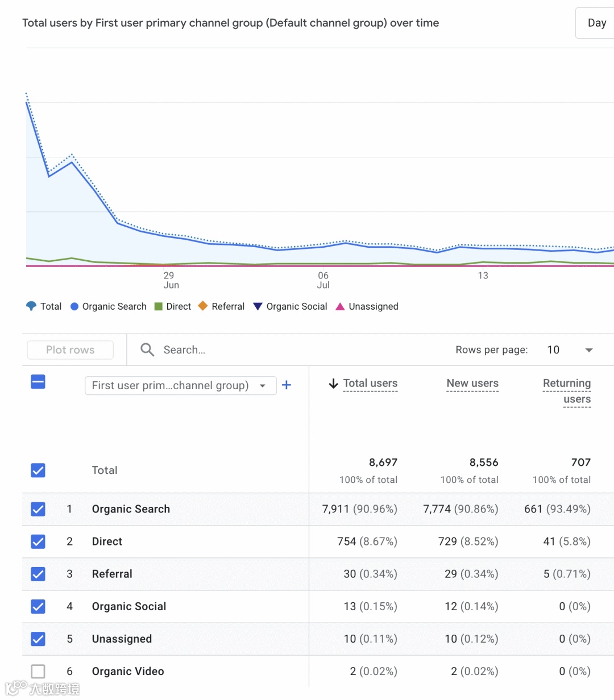Sort by Returning users column header

click(x=567, y=391)
